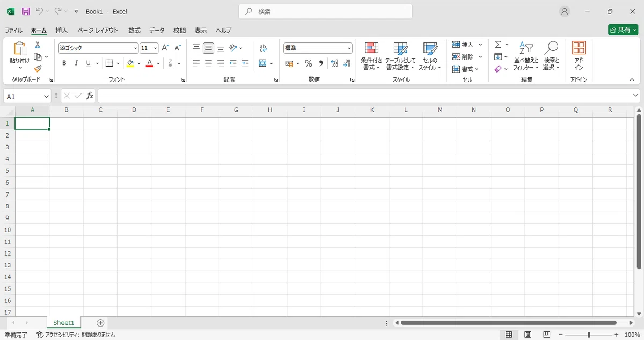The width and height of the screenshot is (644, 340).
Task: Collapse the ribbon with chevron
Action: (x=632, y=79)
